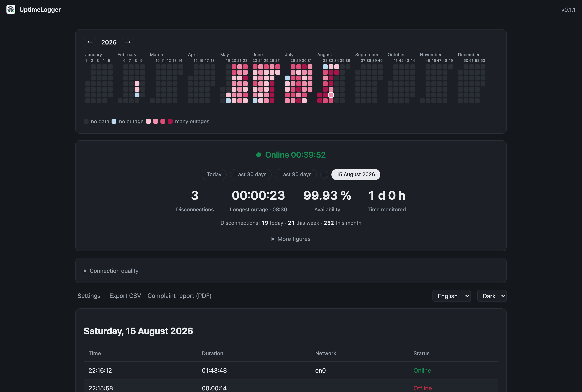Screen dimensions: 582x392
Task: Select the Last 90 days tab
Action: (296, 175)
